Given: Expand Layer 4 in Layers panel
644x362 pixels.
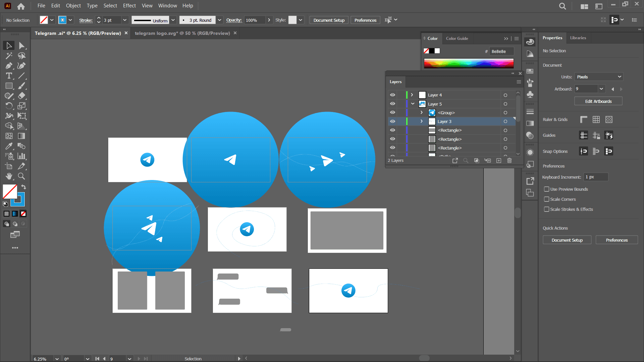Looking at the screenshot, I should point(412,95).
